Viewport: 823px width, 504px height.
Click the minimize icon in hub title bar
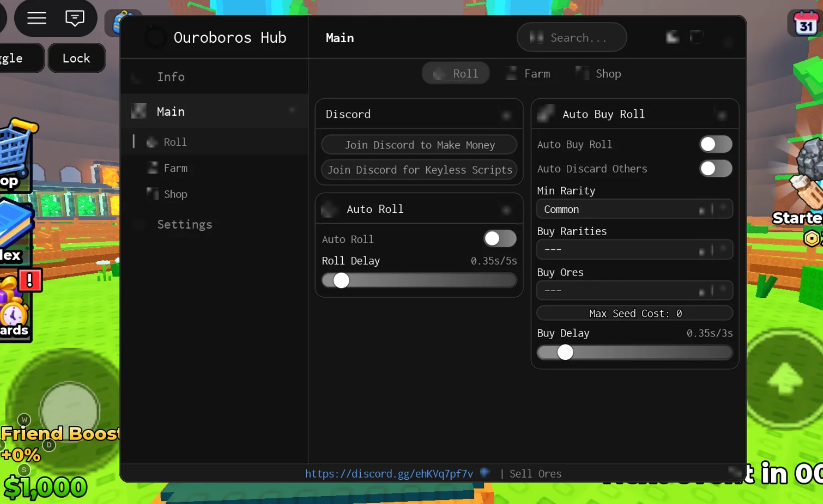coord(672,37)
